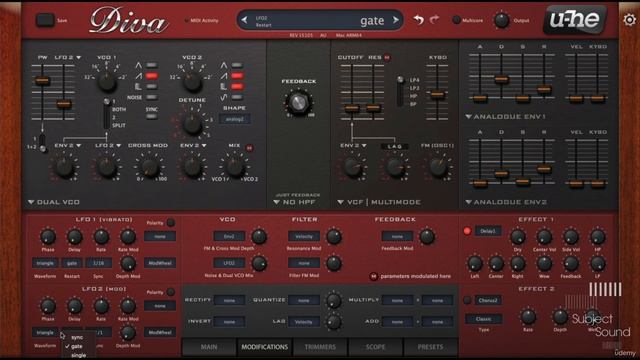This screenshot has height=360, width=640.
Task: Click the INVERT none source selector
Action: click(x=229, y=322)
